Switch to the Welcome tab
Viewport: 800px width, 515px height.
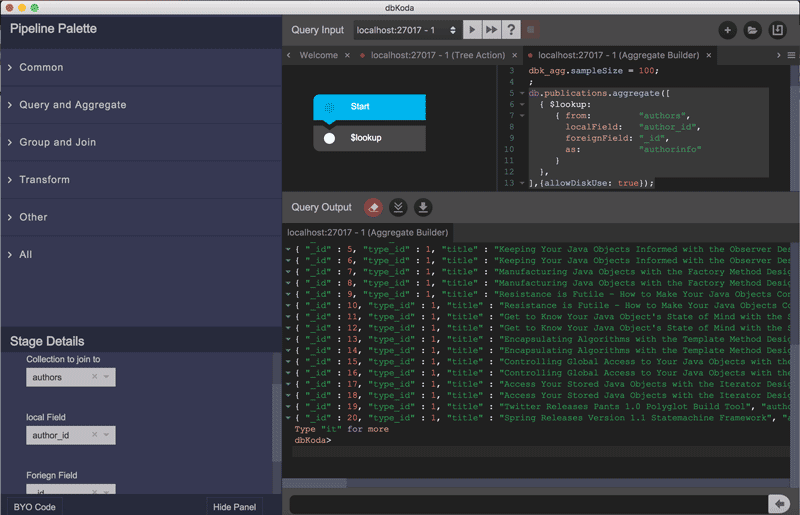(318, 55)
